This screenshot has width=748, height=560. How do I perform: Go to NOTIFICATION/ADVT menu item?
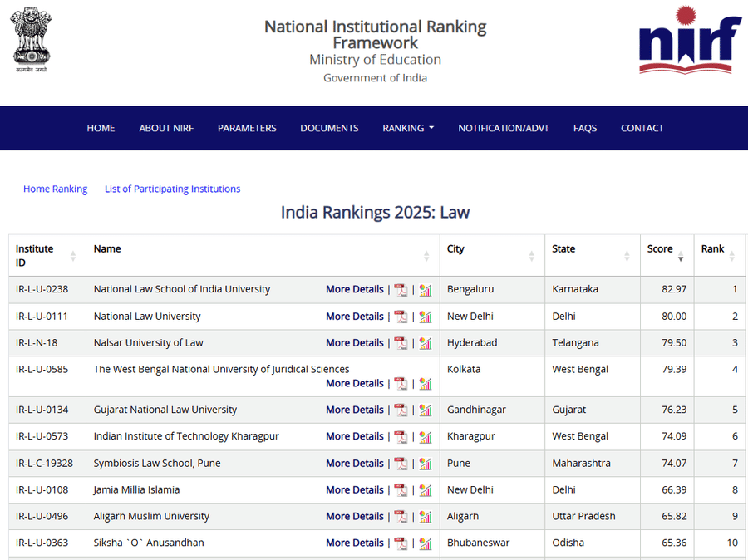tap(504, 128)
